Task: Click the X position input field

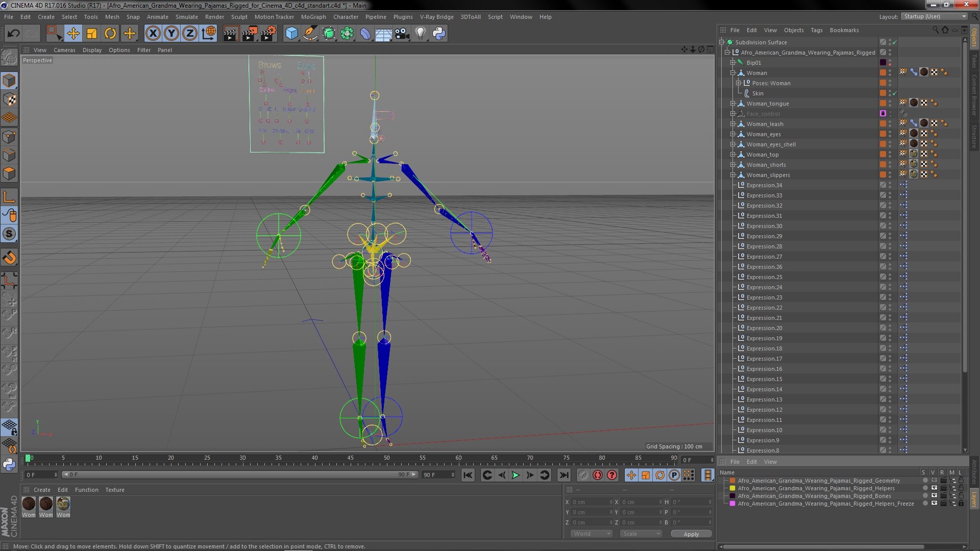Action: (x=591, y=502)
